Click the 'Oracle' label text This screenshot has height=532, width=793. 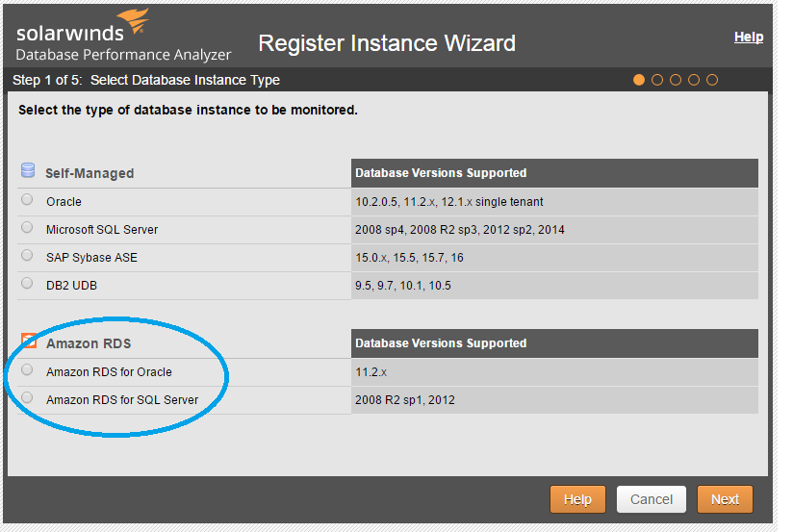(64, 202)
